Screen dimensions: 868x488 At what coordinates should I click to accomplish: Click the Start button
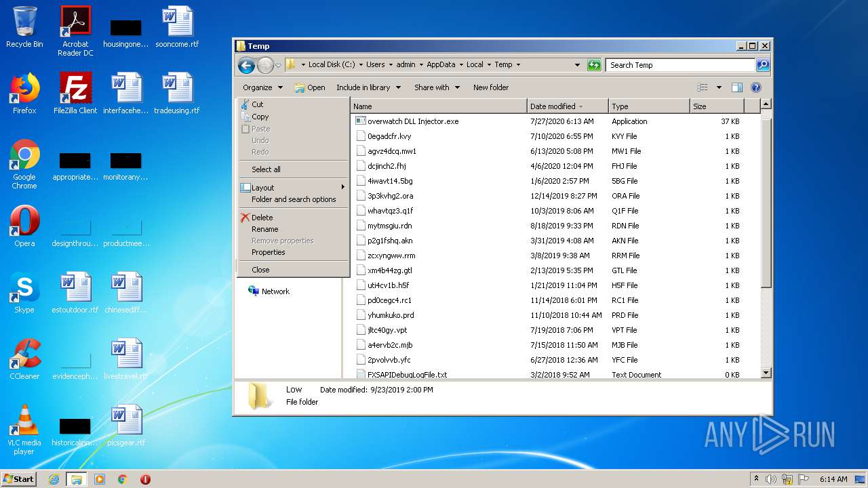(x=19, y=479)
